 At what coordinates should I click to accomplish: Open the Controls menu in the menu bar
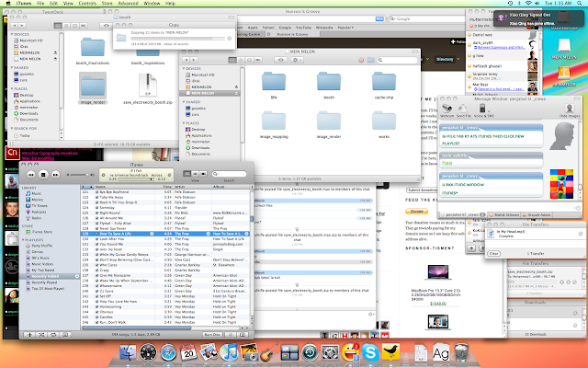87,3
